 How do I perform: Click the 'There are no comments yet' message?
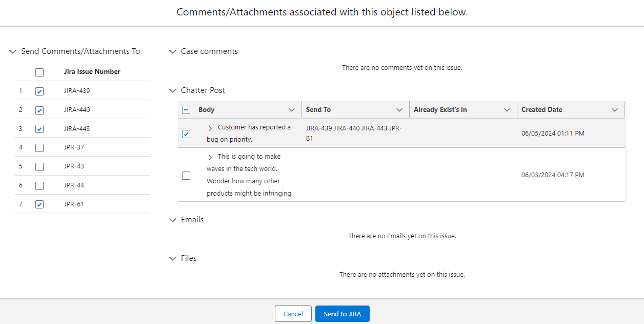click(x=402, y=68)
